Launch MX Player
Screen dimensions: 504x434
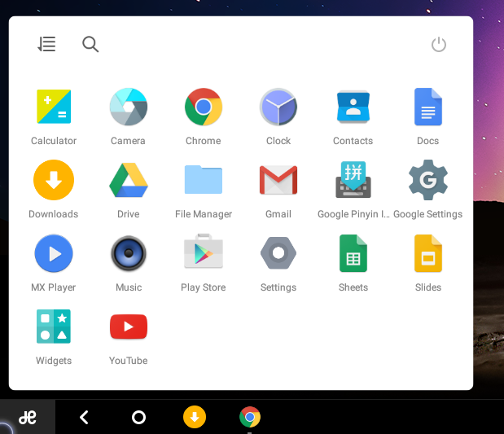[x=54, y=253]
